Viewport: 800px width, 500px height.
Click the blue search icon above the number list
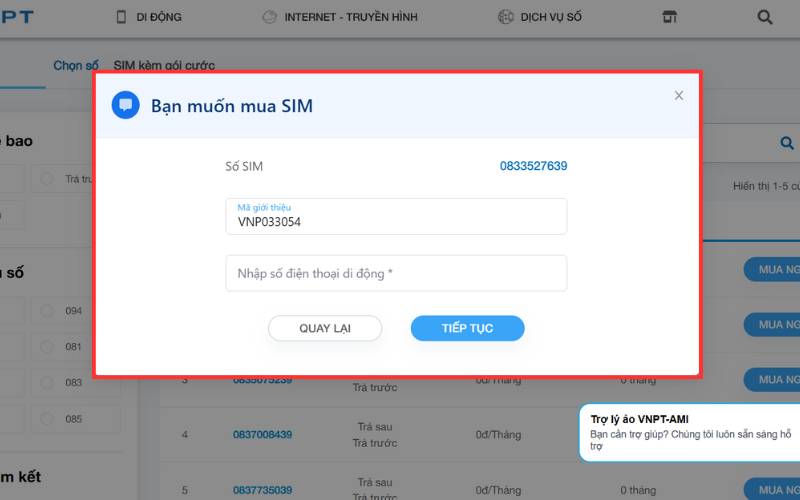point(787,143)
